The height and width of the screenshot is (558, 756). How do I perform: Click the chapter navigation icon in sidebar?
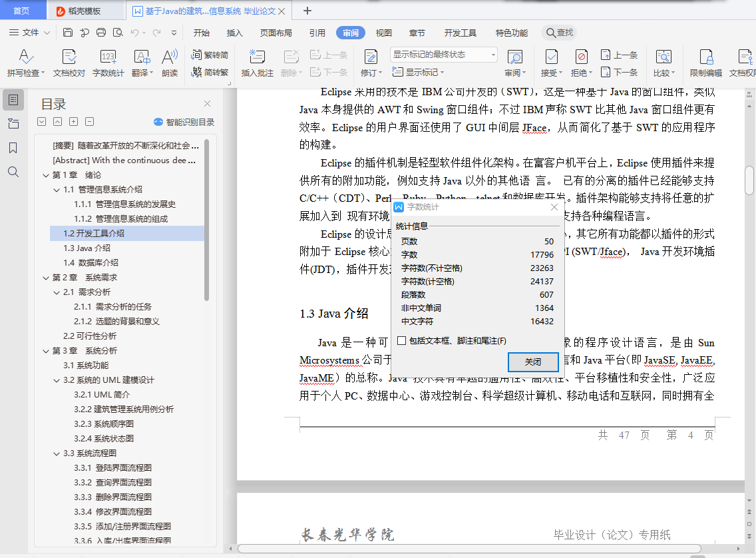point(13,124)
